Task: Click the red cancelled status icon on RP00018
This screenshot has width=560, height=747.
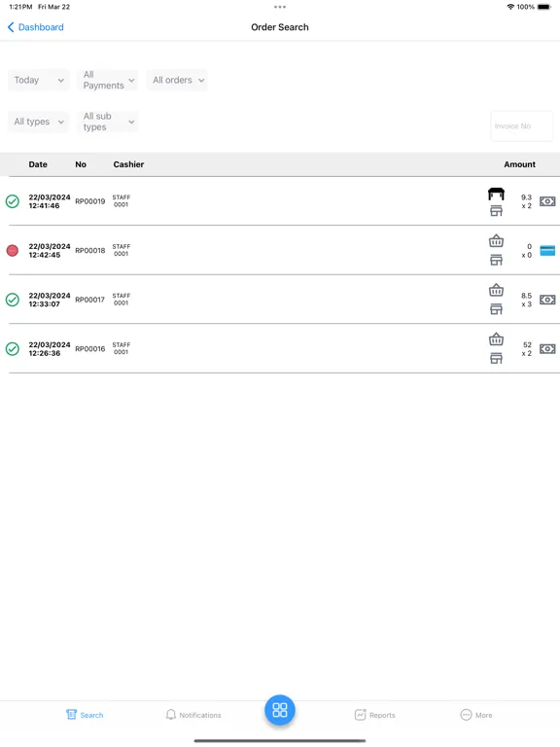Action: coord(13,251)
